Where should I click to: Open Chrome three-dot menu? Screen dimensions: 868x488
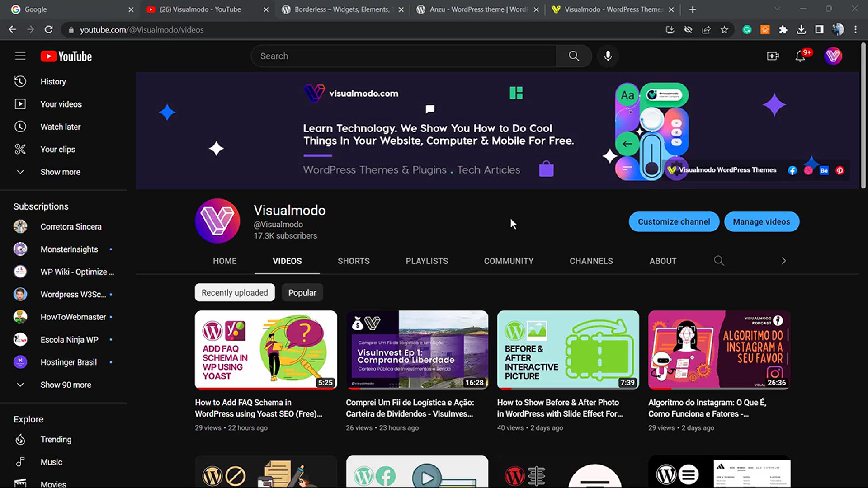[855, 30]
